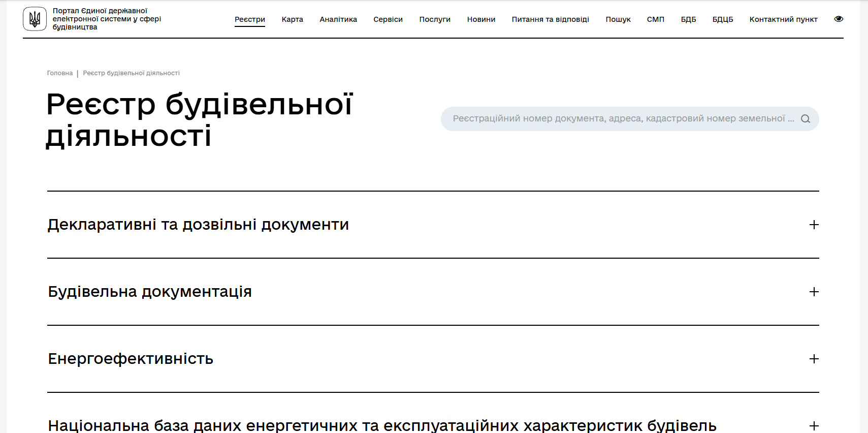
Task: Expand Енергоефективність plus icon
Action: pos(814,359)
